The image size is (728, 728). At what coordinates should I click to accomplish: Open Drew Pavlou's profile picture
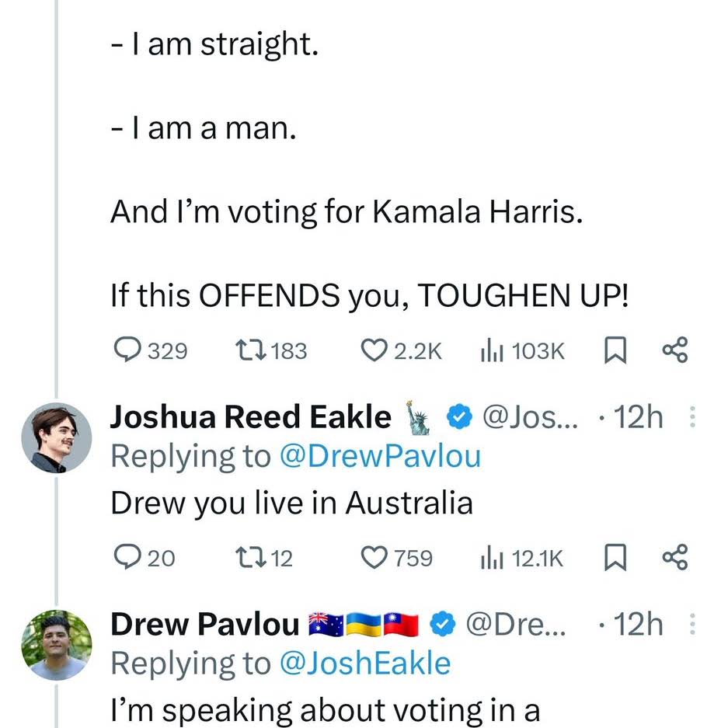click(56, 644)
